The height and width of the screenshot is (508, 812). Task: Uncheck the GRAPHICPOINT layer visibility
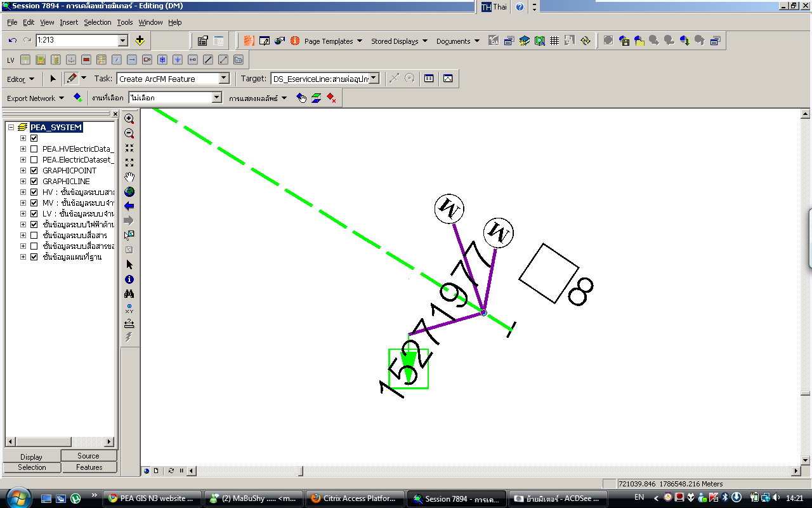(34, 170)
